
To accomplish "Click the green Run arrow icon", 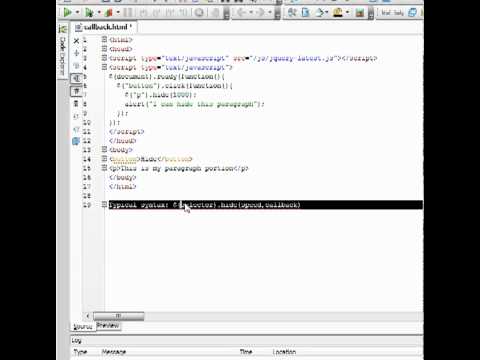I will [x=67, y=13].
